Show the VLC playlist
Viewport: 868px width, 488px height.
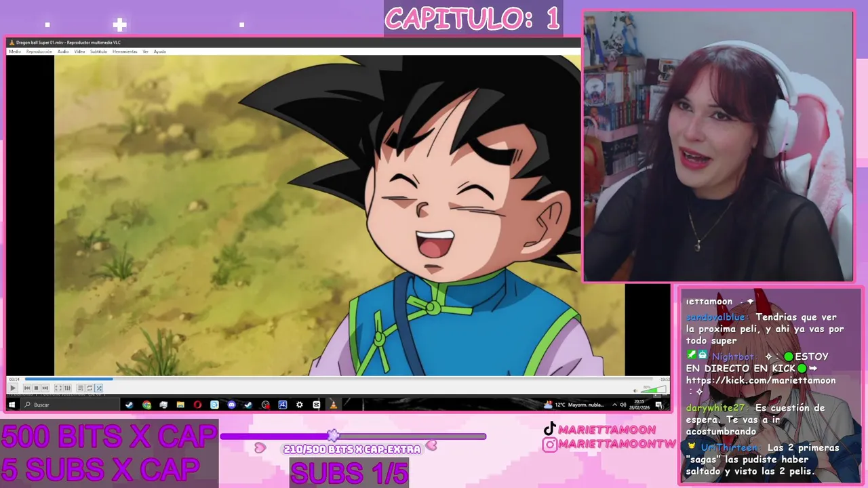click(81, 388)
